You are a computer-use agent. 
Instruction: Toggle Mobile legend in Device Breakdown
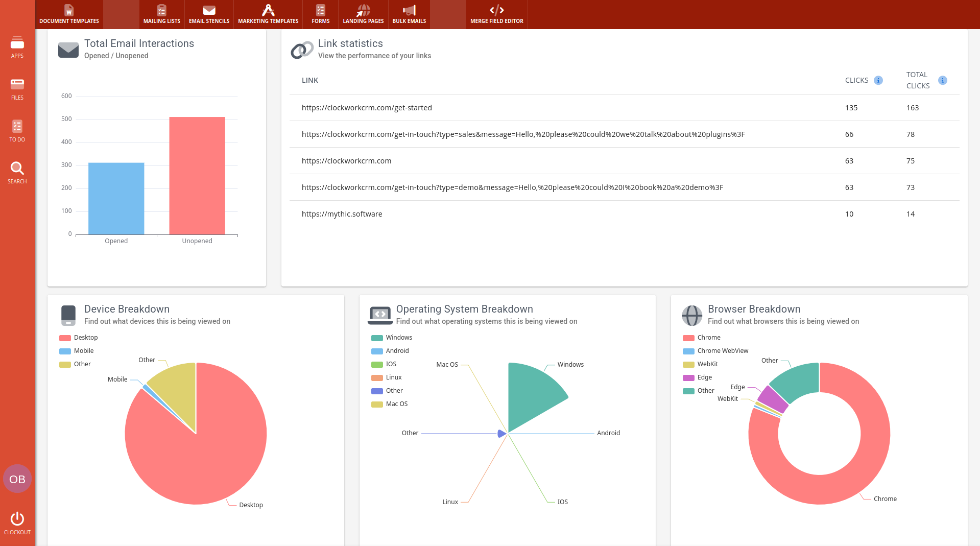77,351
